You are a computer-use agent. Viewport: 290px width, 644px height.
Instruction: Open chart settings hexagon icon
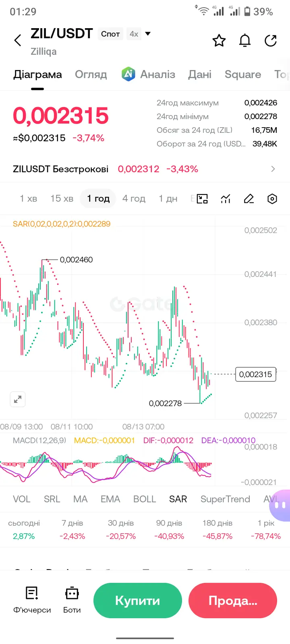[x=272, y=198]
